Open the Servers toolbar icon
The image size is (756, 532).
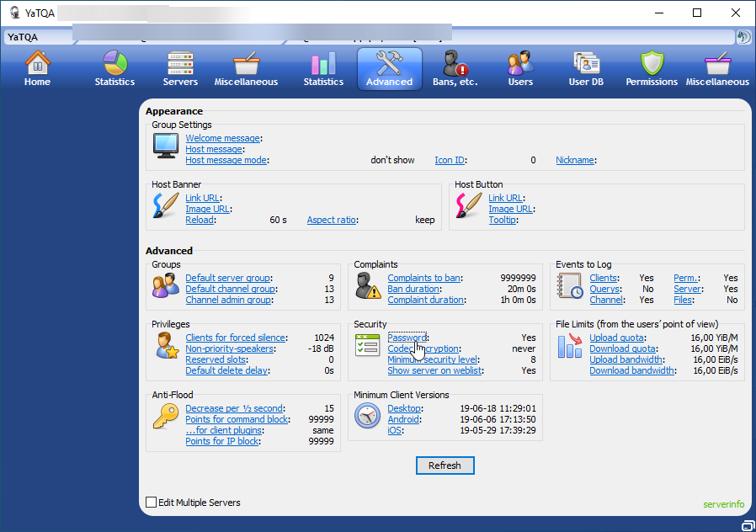[180, 68]
